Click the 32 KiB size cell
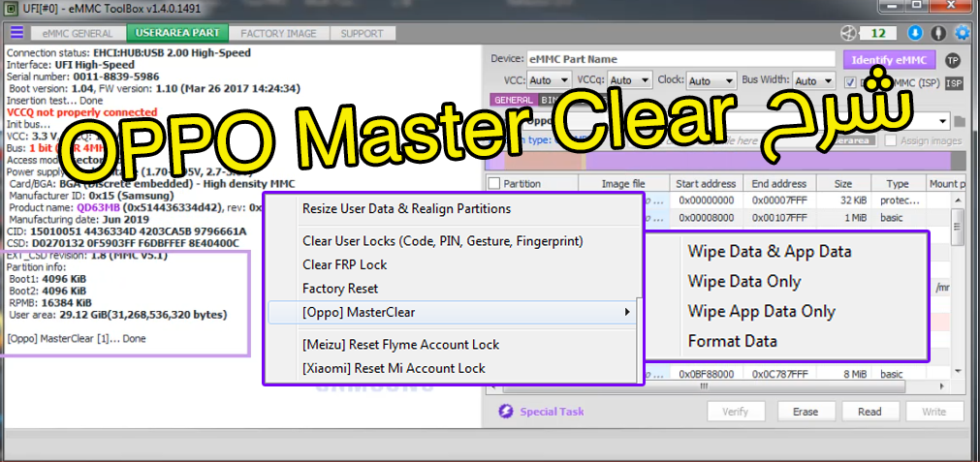The width and height of the screenshot is (980, 462). [842, 200]
